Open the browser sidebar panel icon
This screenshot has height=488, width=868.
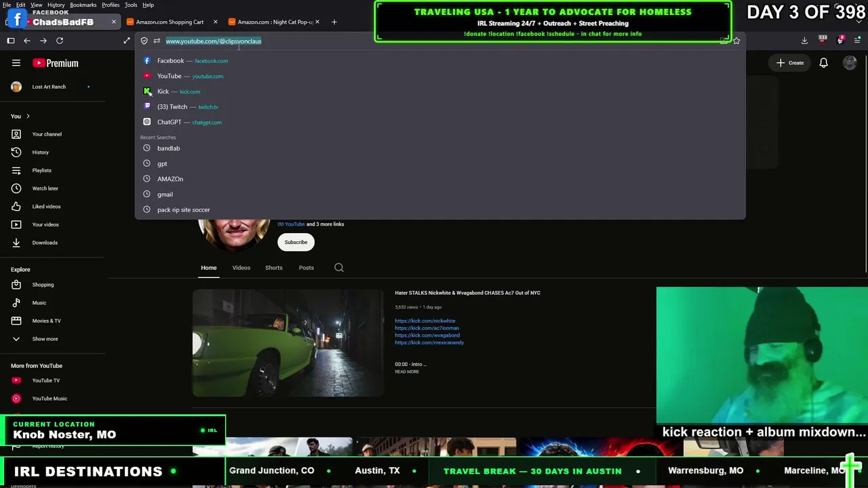(x=11, y=41)
